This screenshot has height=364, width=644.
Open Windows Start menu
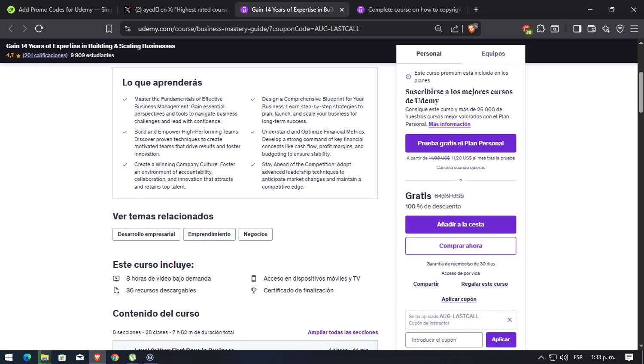click(9, 357)
